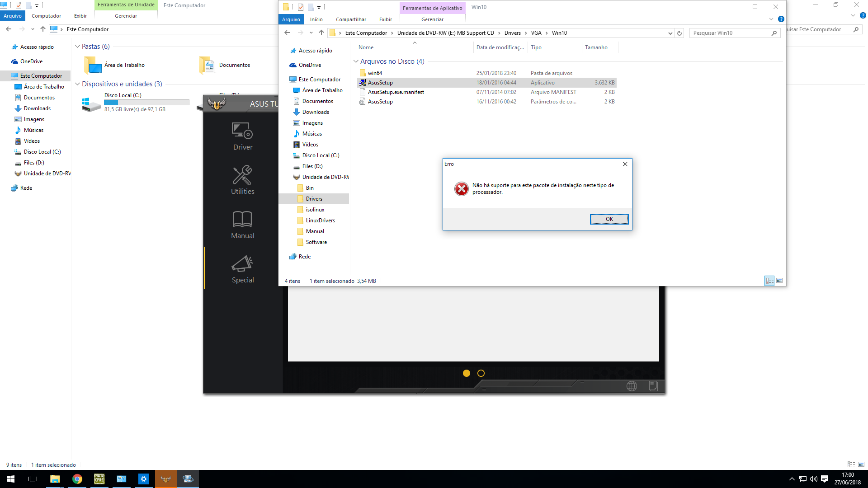
Task: Open Files (D:) in left Este Computador pane
Action: (x=34, y=163)
